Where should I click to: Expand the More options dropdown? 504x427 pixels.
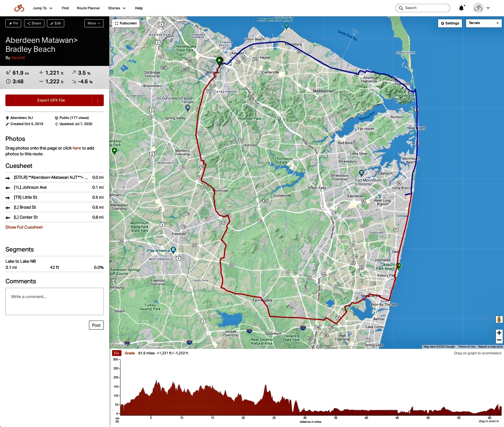pos(94,23)
